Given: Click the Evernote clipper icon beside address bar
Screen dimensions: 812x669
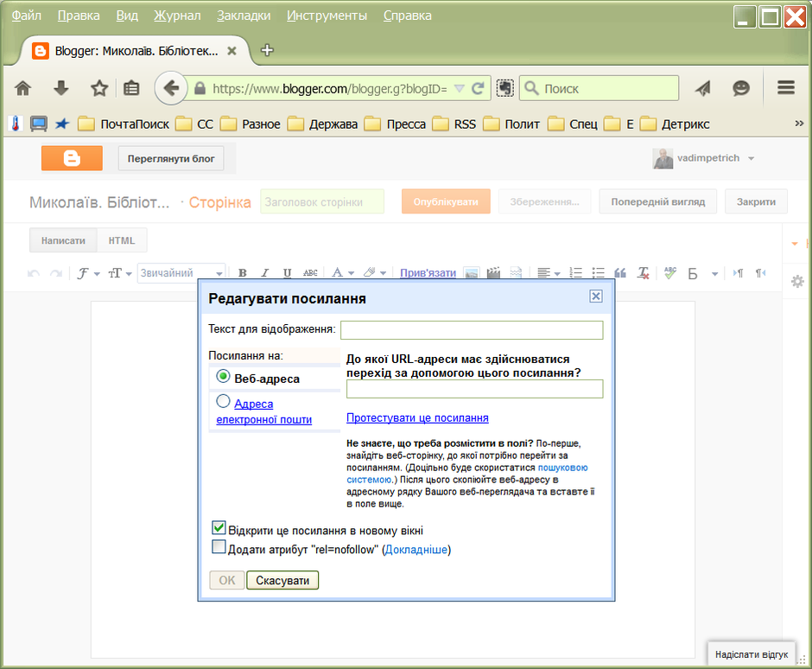Looking at the screenshot, I should tap(505, 88).
